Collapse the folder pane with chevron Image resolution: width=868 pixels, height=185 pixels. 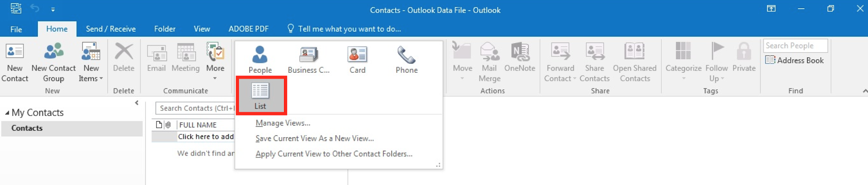(137, 103)
